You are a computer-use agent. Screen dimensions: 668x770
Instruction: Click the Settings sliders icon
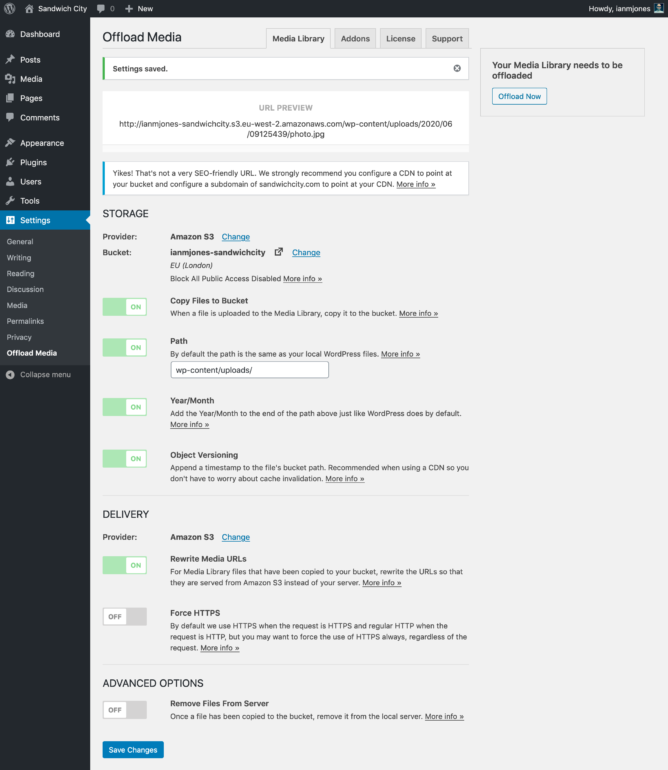pyautogui.click(x=10, y=220)
